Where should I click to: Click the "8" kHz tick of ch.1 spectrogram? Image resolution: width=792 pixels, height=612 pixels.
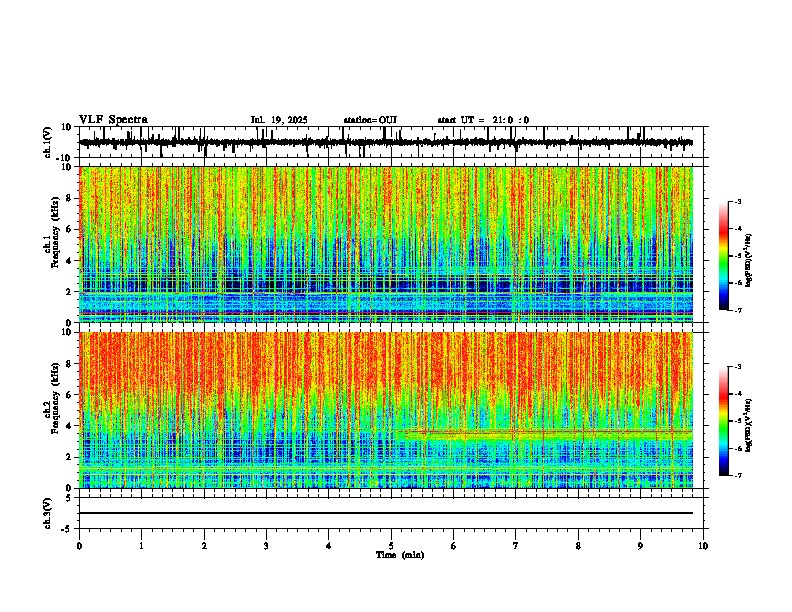click(70, 198)
